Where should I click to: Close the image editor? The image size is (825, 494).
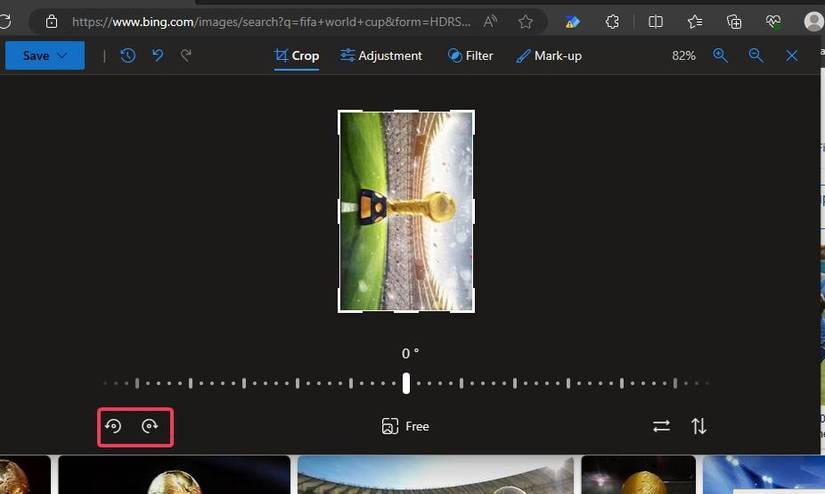click(x=791, y=55)
